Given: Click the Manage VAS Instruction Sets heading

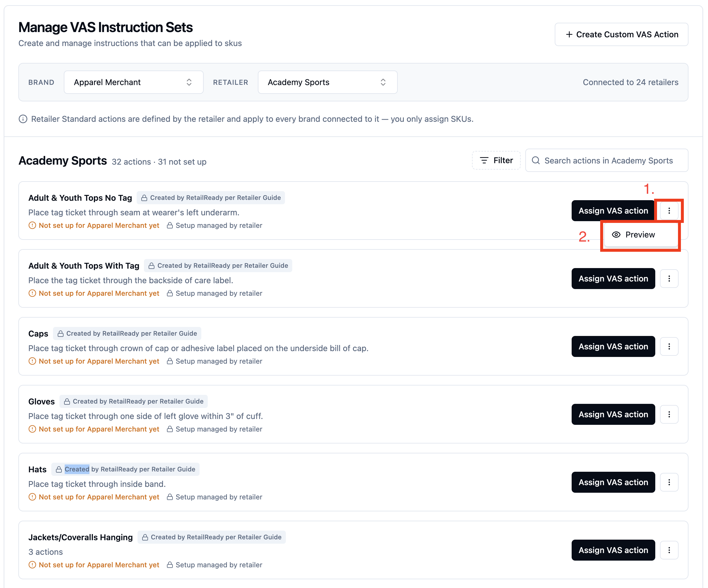Looking at the screenshot, I should tap(105, 27).
